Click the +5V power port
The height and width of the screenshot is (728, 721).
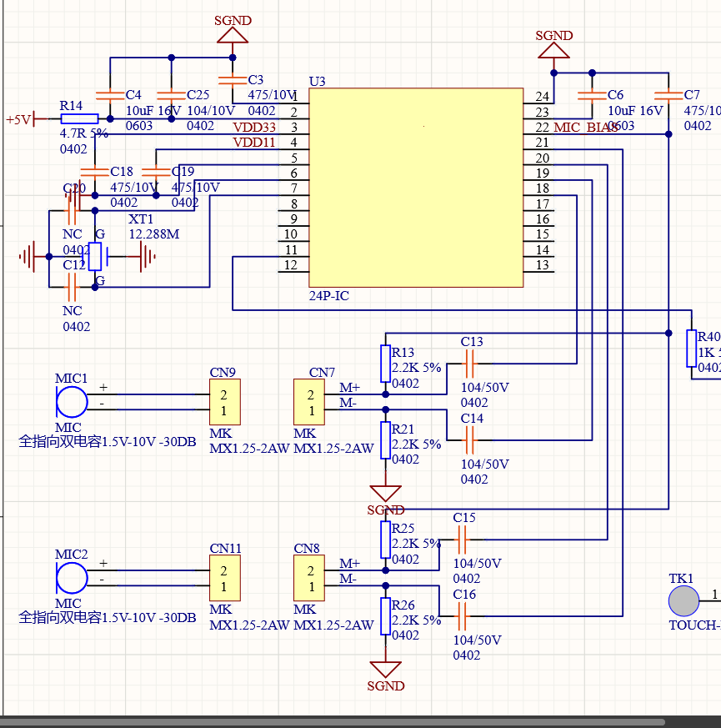coord(22,119)
